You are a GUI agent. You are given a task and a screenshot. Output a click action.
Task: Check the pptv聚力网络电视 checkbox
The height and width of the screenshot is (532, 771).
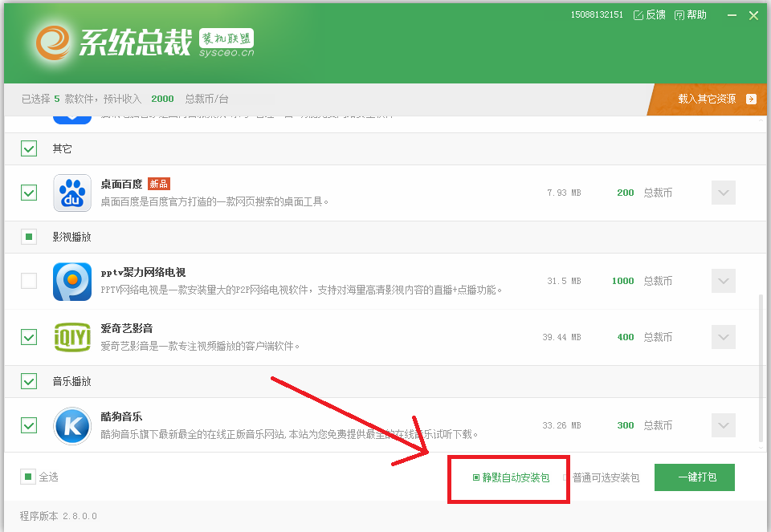pos(29,281)
